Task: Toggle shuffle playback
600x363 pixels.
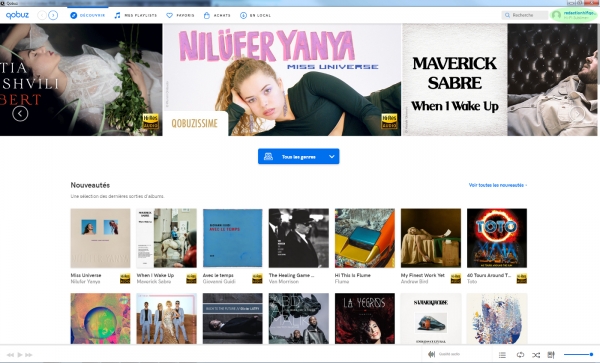Action: (536, 355)
